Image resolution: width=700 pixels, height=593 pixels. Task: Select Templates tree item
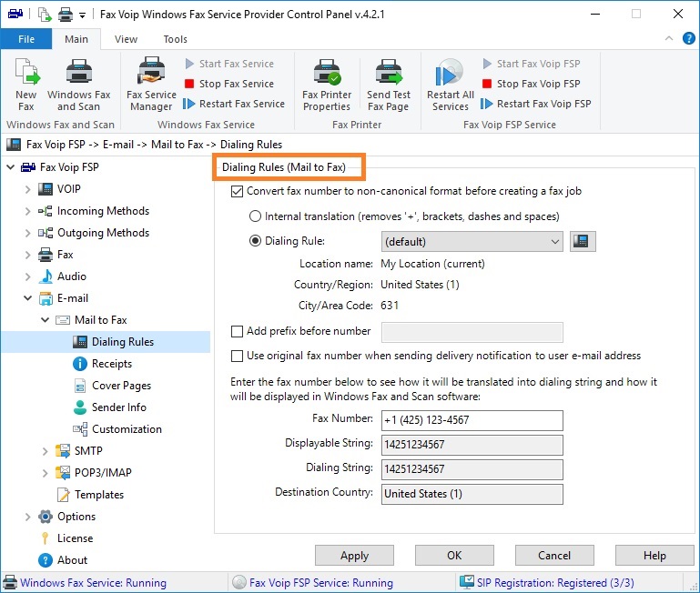coord(98,496)
